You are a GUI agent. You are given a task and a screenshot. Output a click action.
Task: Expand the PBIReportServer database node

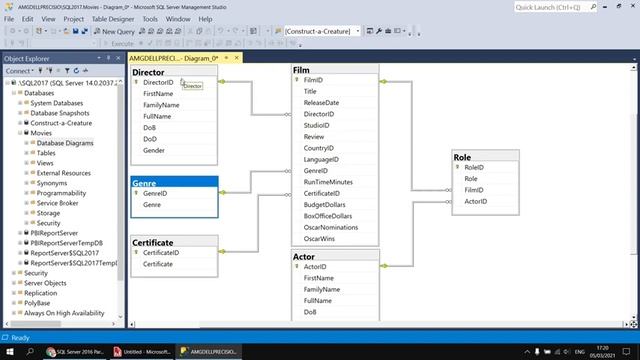point(20,233)
